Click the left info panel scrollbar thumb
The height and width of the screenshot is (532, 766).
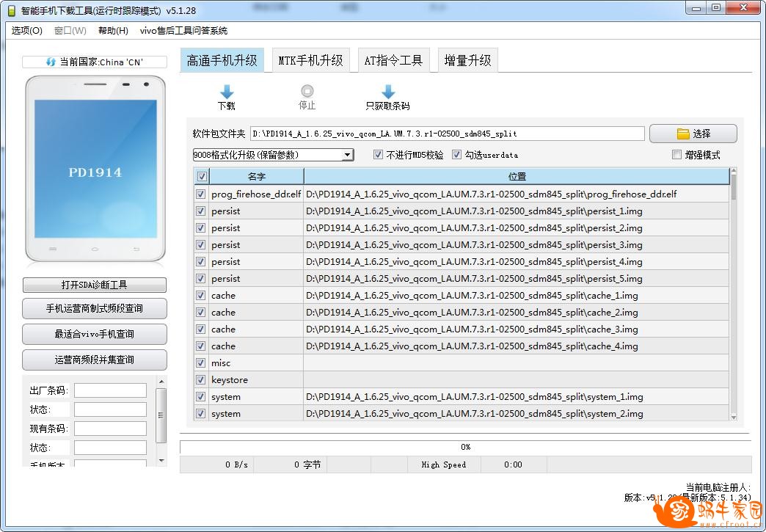coord(161,415)
